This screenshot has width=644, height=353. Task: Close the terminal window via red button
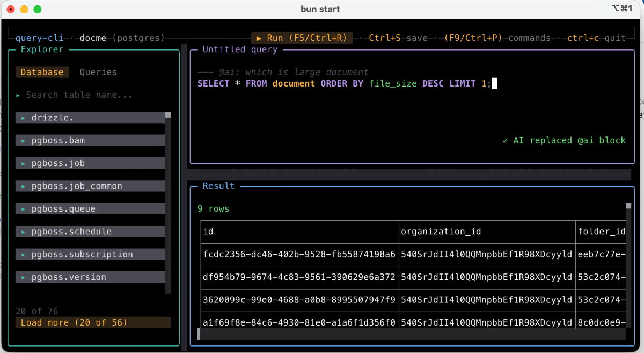tap(11, 9)
